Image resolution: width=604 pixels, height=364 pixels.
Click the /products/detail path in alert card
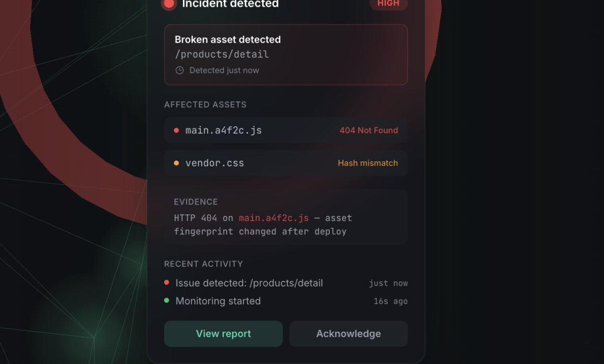pos(222,54)
